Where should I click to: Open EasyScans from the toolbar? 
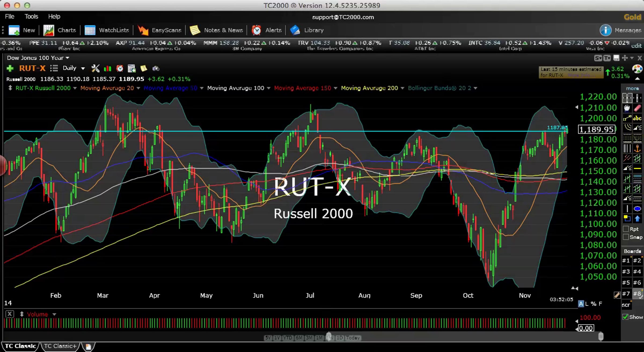point(159,30)
